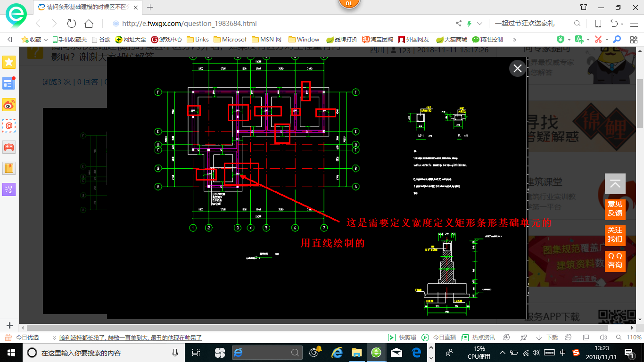Click the share icon in address bar
The height and width of the screenshot is (362, 644).
click(459, 24)
